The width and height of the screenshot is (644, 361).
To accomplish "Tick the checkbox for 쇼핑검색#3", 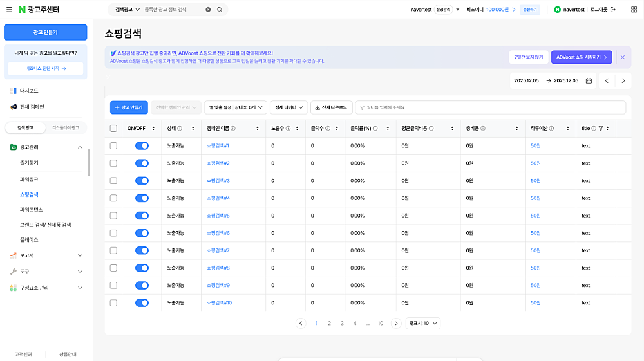I will tap(113, 180).
